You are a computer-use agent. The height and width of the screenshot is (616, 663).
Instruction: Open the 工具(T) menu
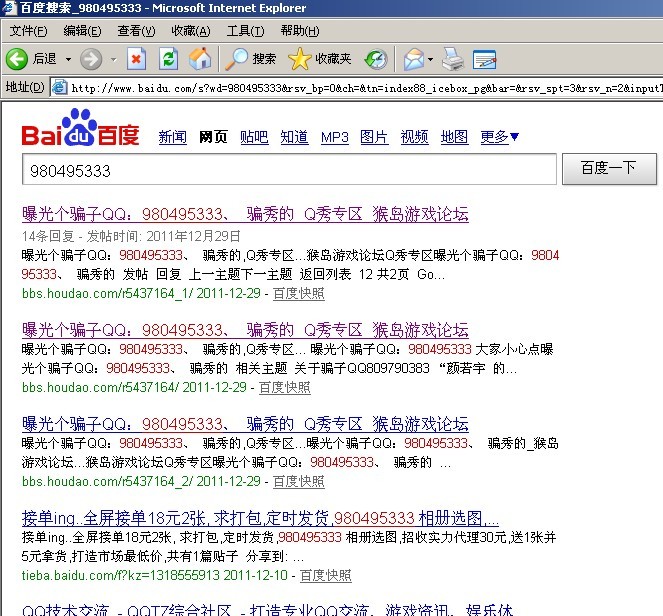(x=245, y=31)
